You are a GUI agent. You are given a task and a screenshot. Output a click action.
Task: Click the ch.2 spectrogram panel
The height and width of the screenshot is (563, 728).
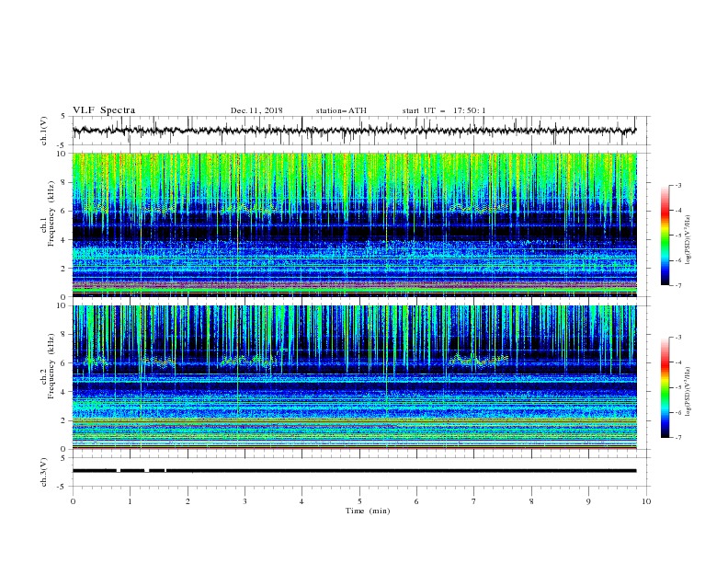[354, 377]
